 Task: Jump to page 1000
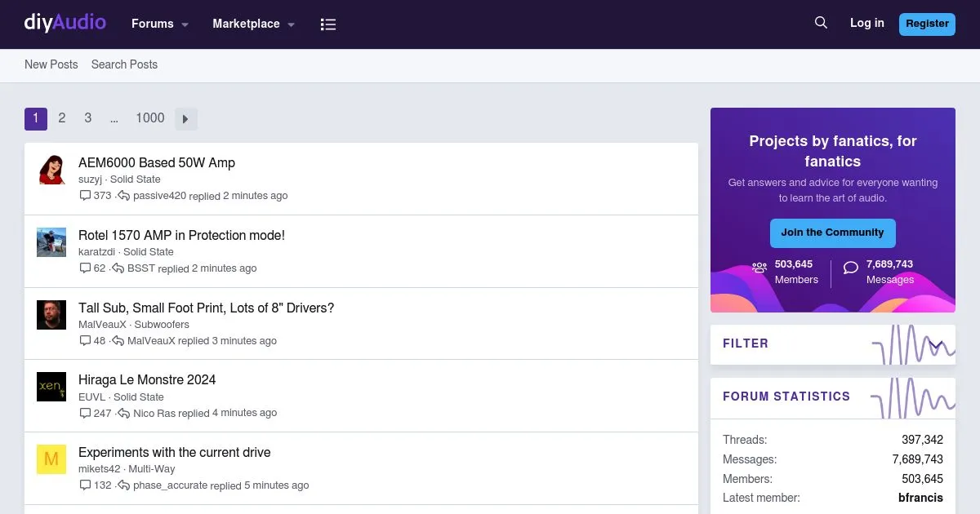point(150,118)
